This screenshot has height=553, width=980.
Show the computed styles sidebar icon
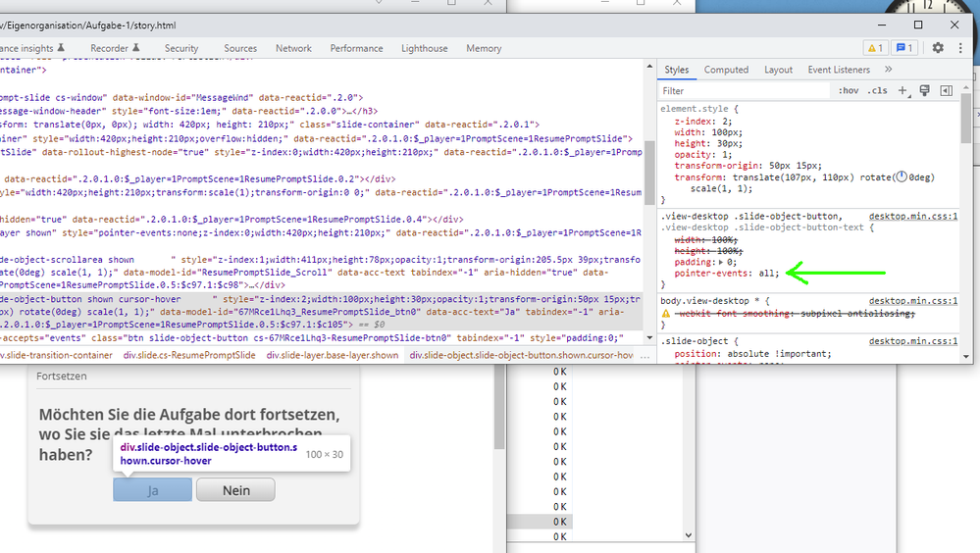click(946, 90)
